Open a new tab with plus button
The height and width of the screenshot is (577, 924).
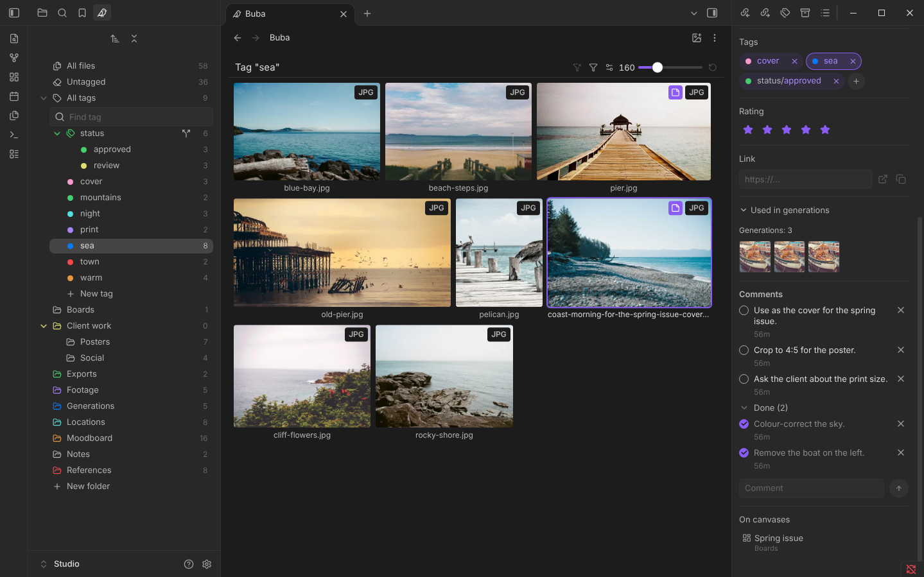point(367,13)
